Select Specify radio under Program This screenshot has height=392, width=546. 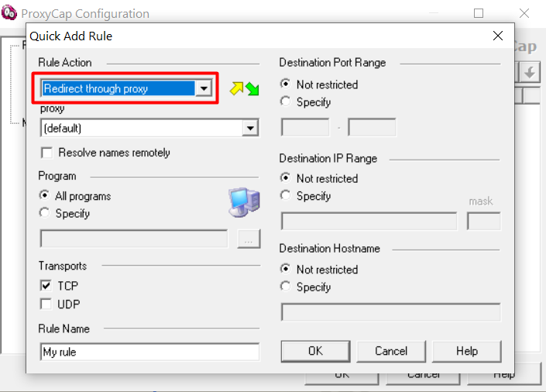[x=45, y=212]
